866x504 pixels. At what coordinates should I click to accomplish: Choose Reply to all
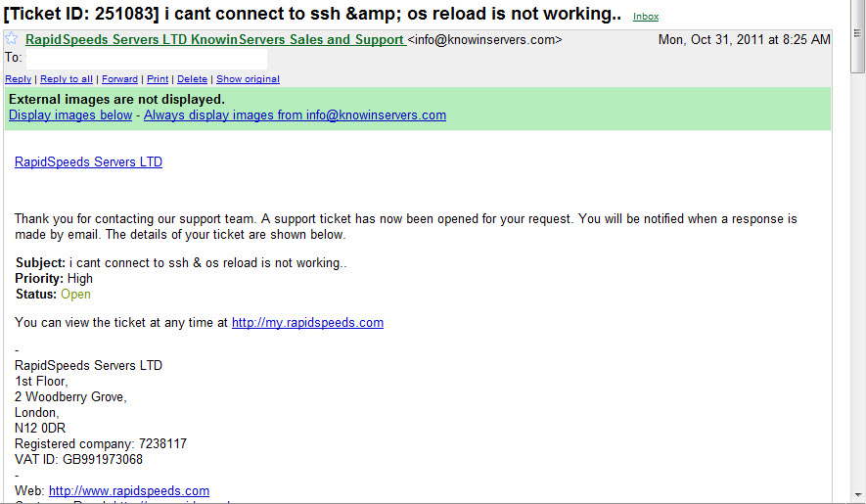pos(67,79)
